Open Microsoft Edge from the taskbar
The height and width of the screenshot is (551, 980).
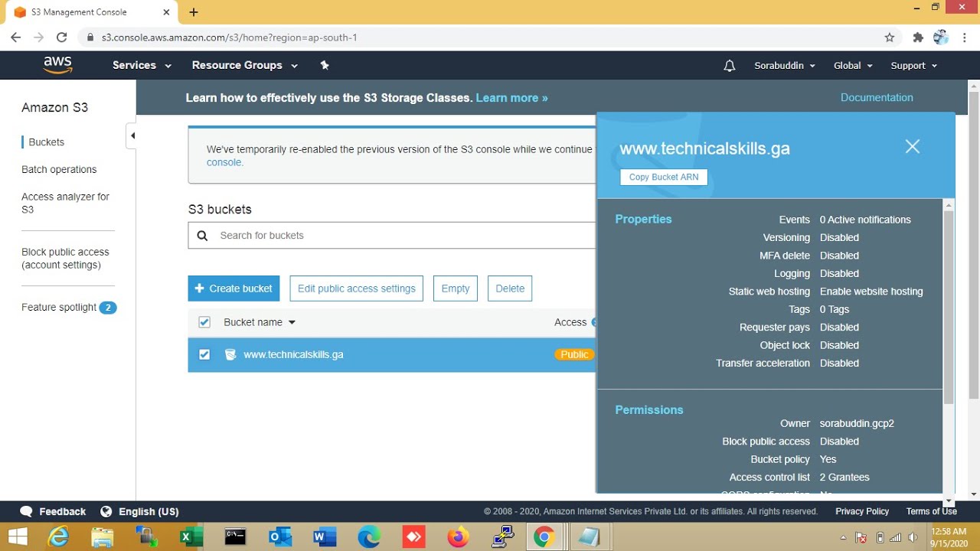[369, 537]
